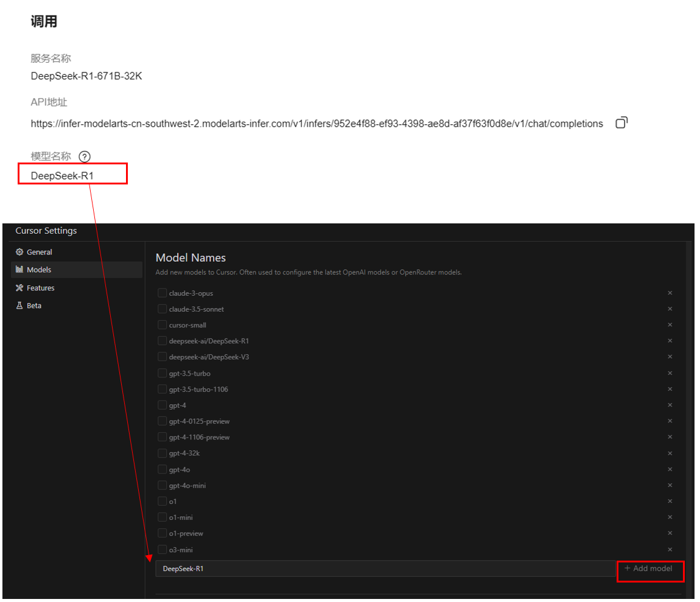700x602 pixels.
Task: Click the Model Names heading
Action: 191,257
